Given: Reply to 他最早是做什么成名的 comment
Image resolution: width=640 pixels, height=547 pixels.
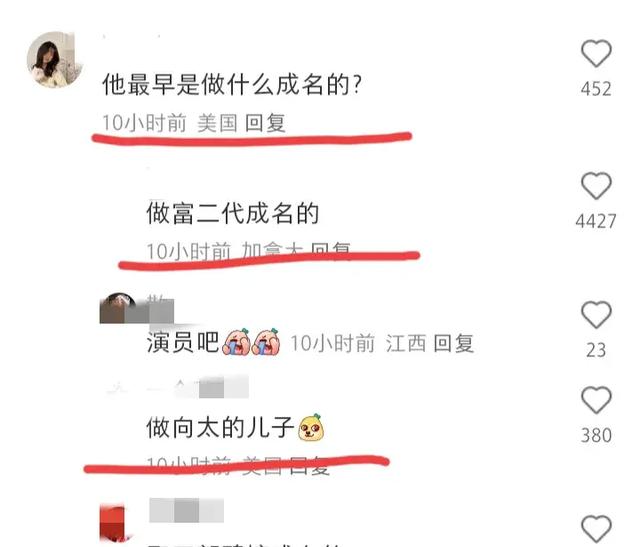Looking at the screenshot, I should pos(265,123).
